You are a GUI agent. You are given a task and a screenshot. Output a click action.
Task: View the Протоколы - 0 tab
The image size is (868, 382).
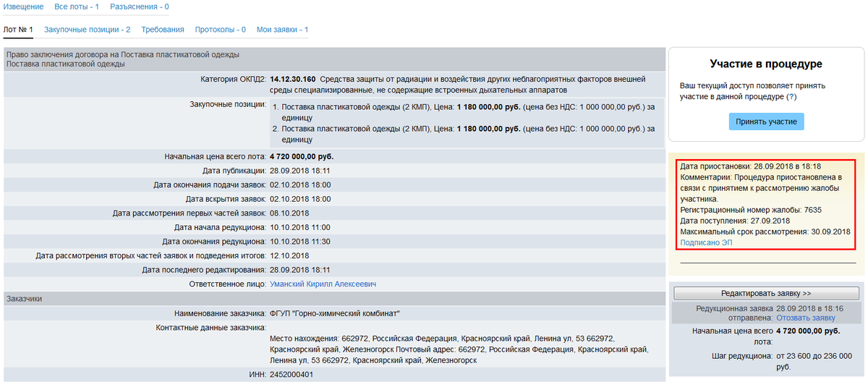click(x=220, y=30)
